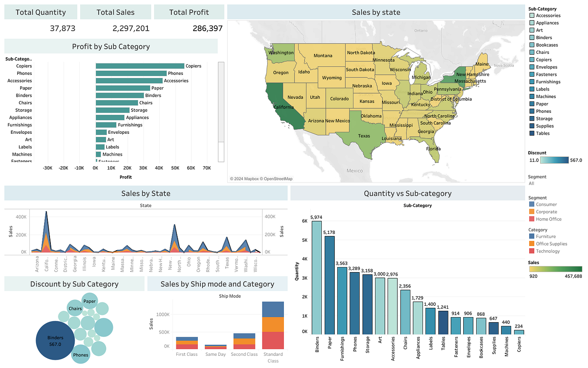Select Furniture in the Category legend
Screen dimensions: 588x368
(x=531, y=236)
